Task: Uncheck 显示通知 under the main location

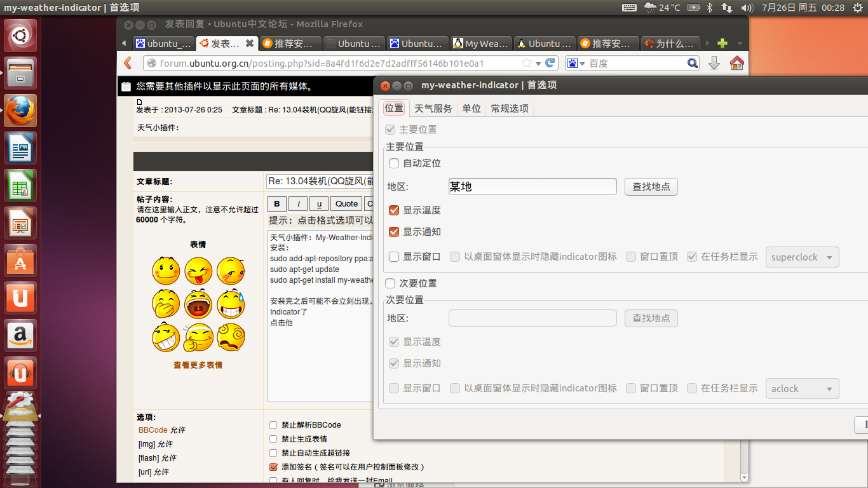Action: pos(394,232)
